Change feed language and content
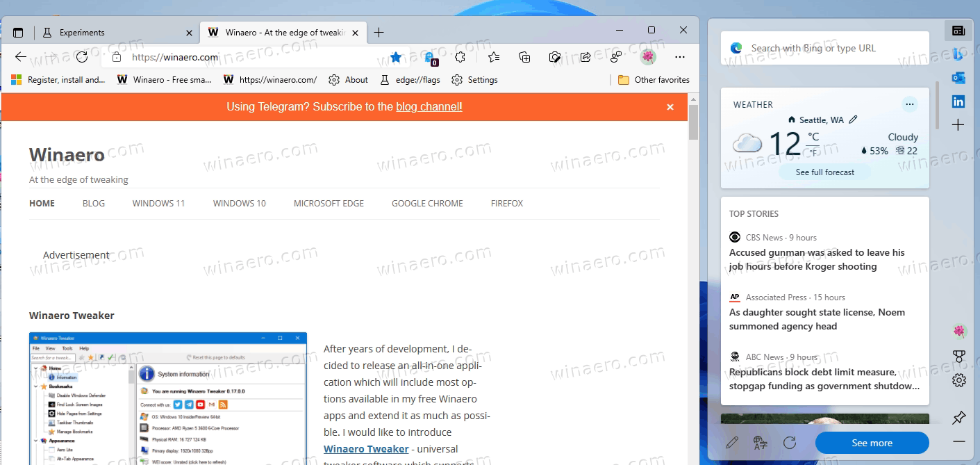The height and width of the screenshot is (465, 980). [x=761, y=443]
